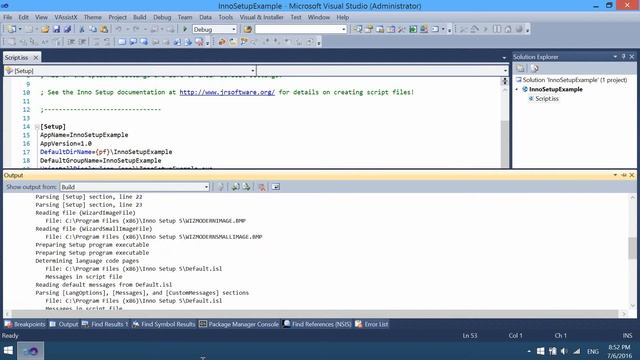Image resolution: width=640 pixels, height=360 pixels.
Task: Switch to Find Symbol Results tab
Action: (163, 324)
